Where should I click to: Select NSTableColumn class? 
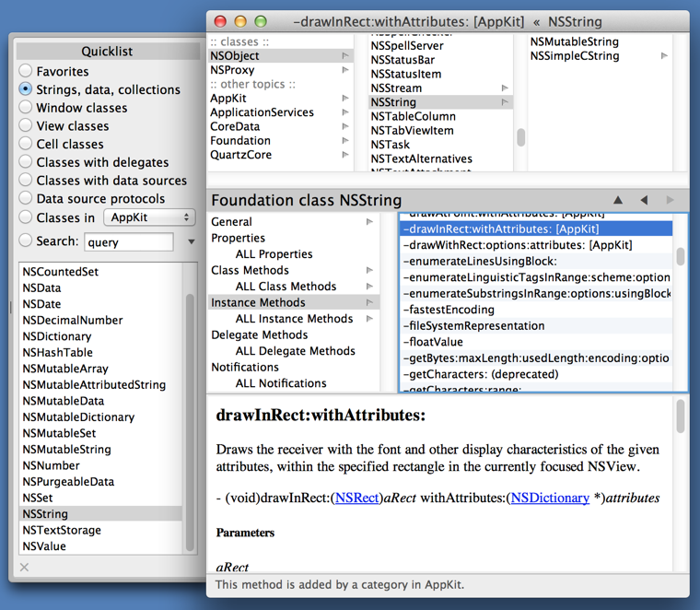tap(441, 116)
